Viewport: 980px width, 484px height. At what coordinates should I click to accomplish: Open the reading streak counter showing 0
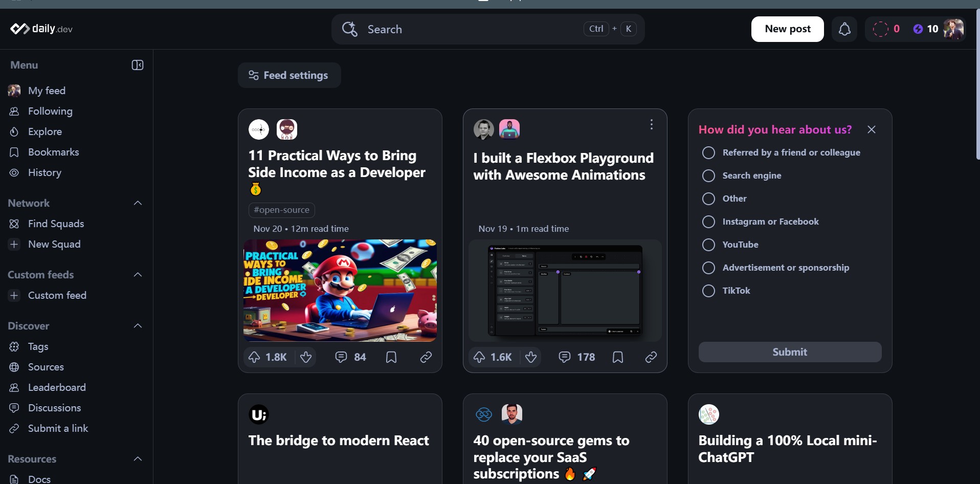(886, 29)
